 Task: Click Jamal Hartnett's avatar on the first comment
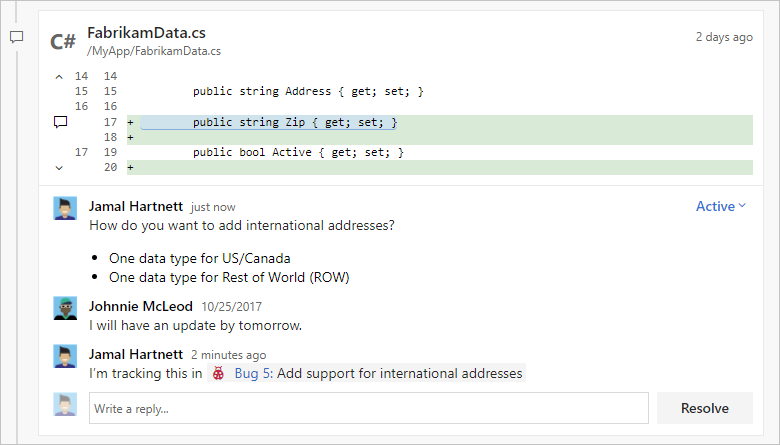65,208
